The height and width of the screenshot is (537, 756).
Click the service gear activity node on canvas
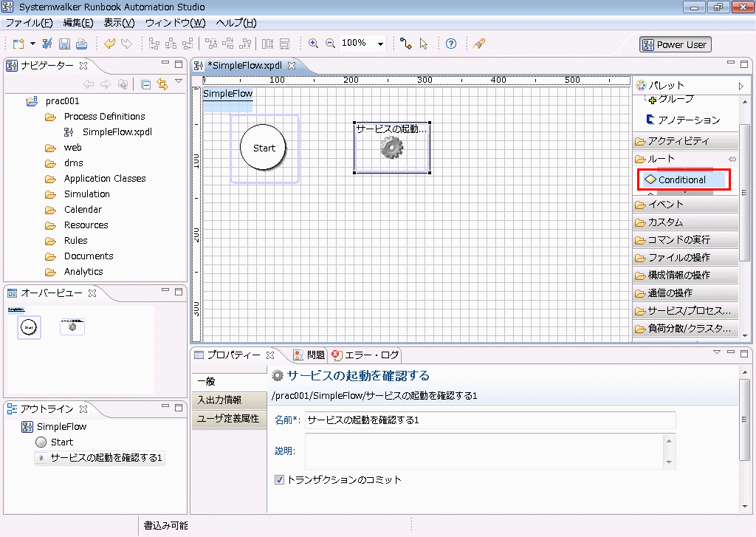point(391,148)
